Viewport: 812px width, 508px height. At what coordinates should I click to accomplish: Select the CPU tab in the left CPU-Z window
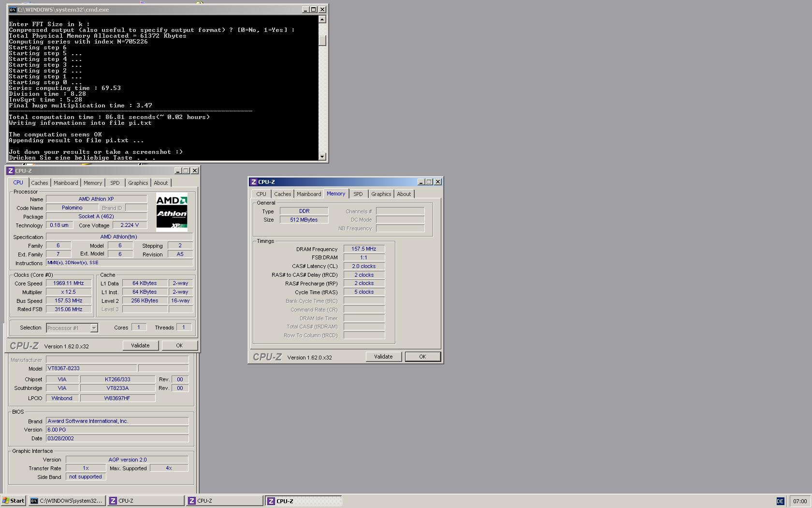coord(18,182)
